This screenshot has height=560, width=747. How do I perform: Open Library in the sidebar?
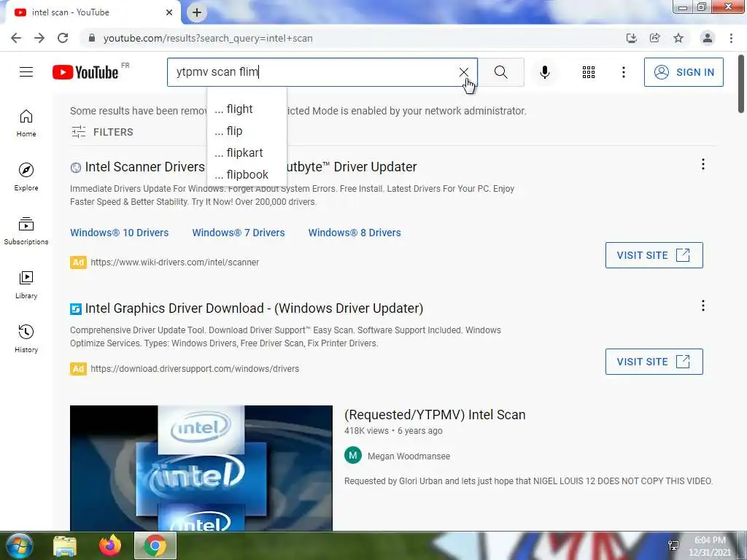coord(26,285)
